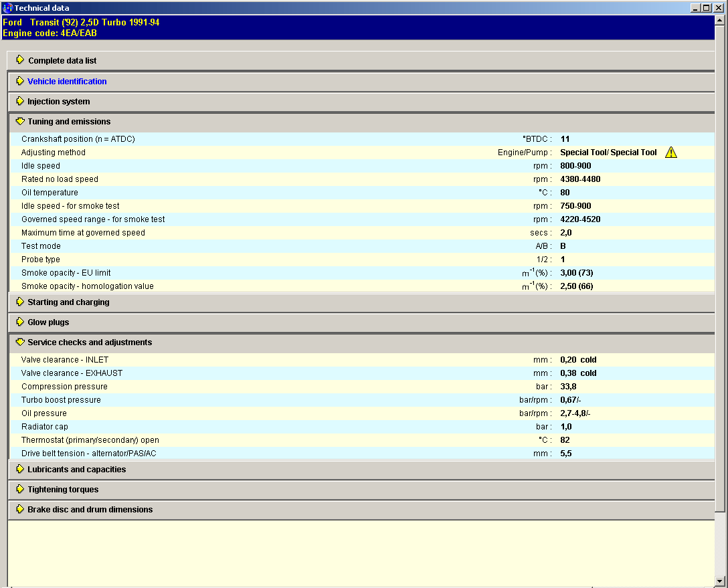The image size is (728, 588).
Task: Open the Complete data list header
Action: coord(62,61)
